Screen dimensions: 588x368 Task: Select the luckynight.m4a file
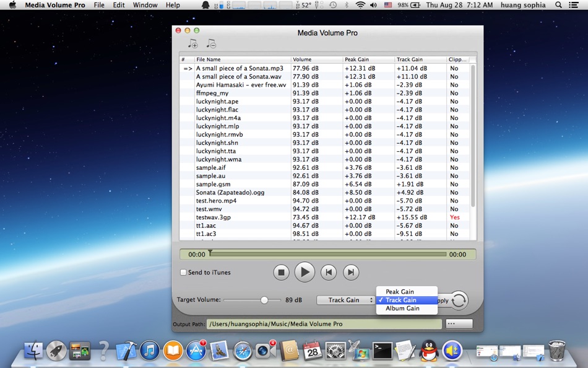[x=325, y=118]
